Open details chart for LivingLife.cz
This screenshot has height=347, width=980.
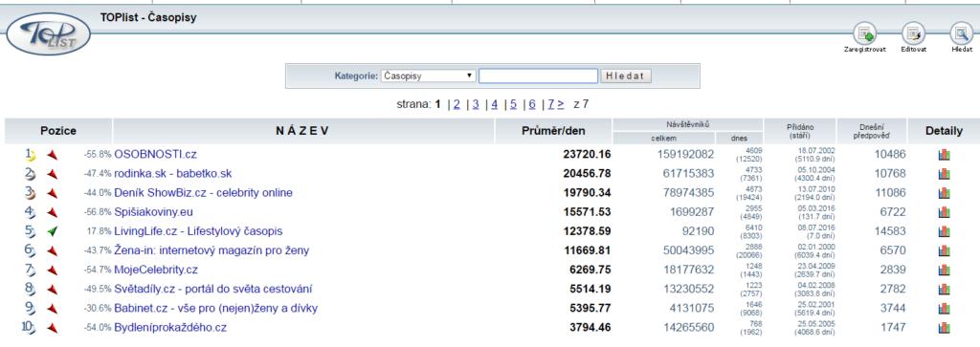[944, 231]
